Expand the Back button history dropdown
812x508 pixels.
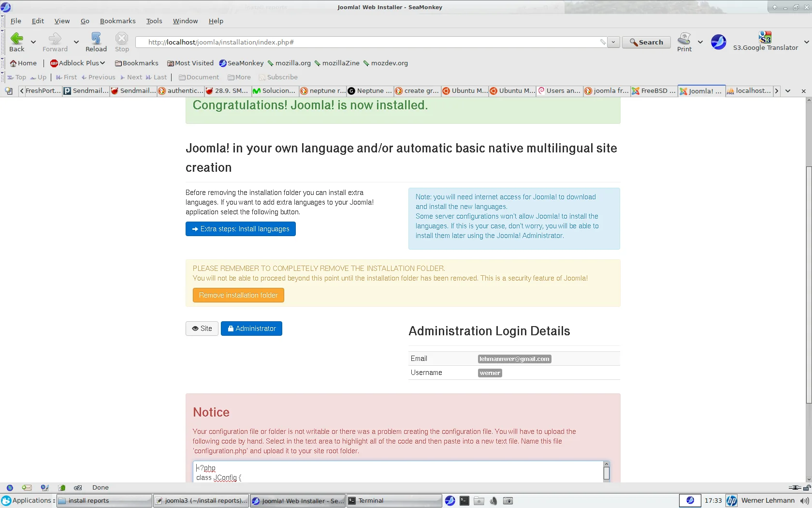point(33,43)
